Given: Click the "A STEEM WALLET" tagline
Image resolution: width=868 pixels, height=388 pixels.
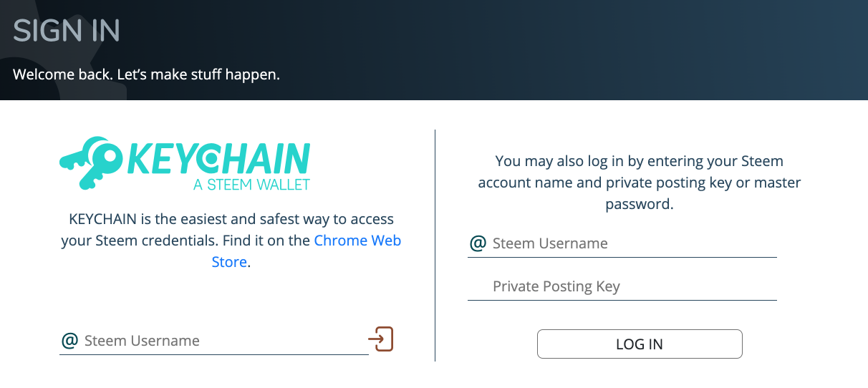Looking at the screenshot, I should 251,185.
